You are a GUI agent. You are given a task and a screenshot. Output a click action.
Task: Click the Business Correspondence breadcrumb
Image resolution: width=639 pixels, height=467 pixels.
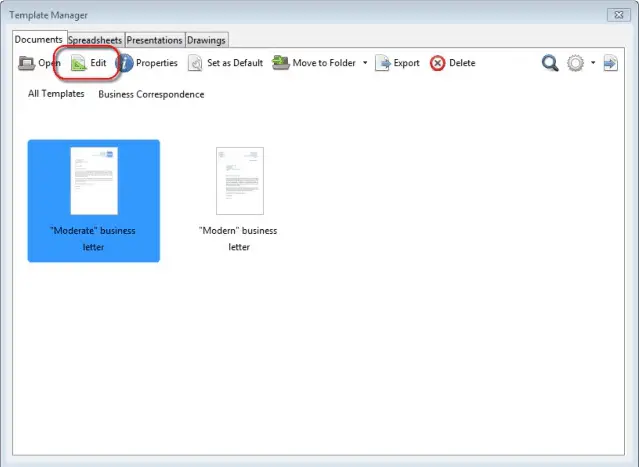click(151, 94)
